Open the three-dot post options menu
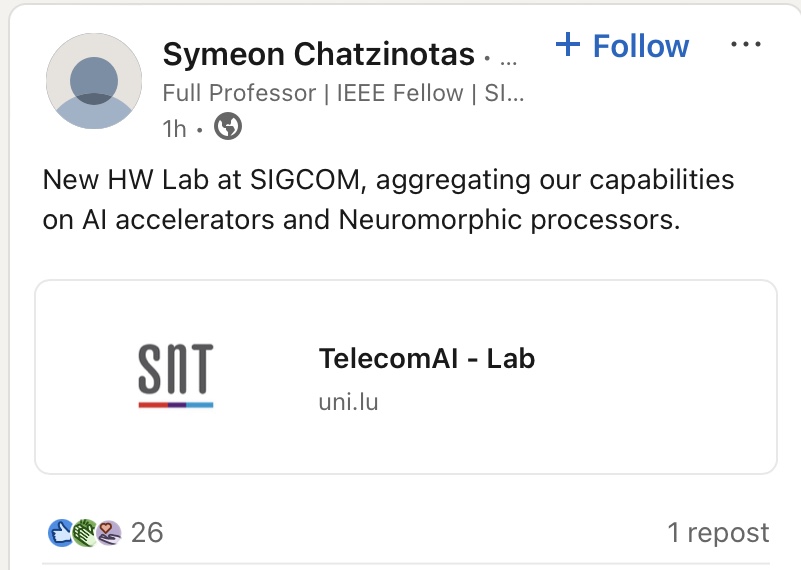This screenshot has height=570, width=801. 746,45
